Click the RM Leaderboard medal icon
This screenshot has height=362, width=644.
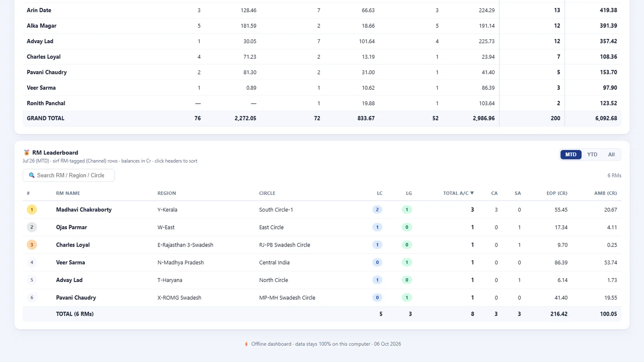[x=27, y=152]
